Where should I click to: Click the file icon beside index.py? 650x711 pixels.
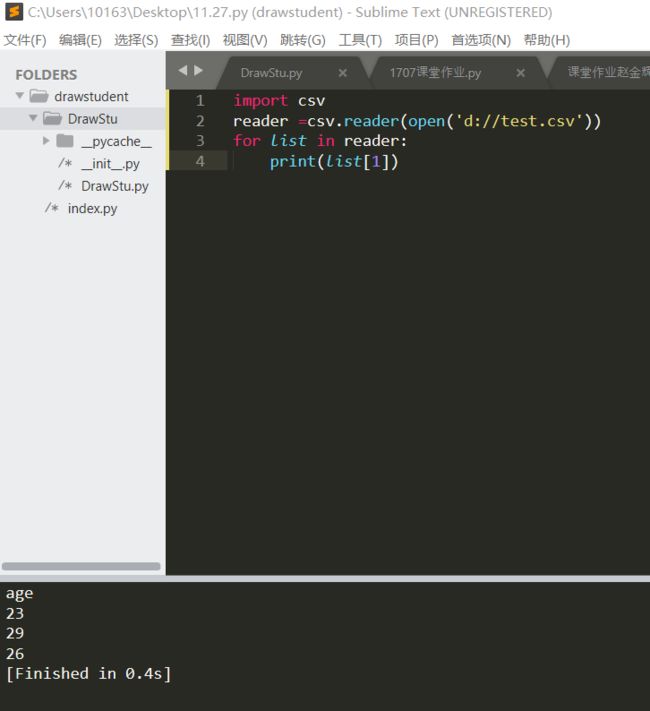51,208
